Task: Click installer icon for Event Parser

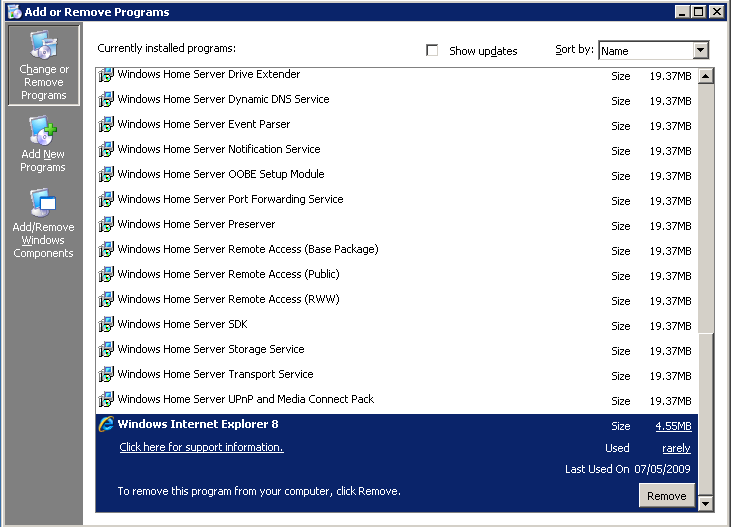Action: click(x=106, y=125)
